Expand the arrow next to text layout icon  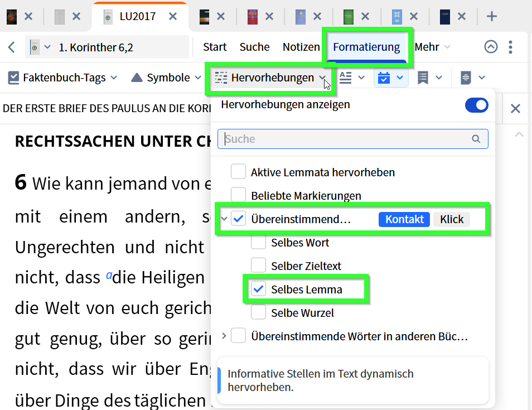pyautogui.click(x=361, y=78)
